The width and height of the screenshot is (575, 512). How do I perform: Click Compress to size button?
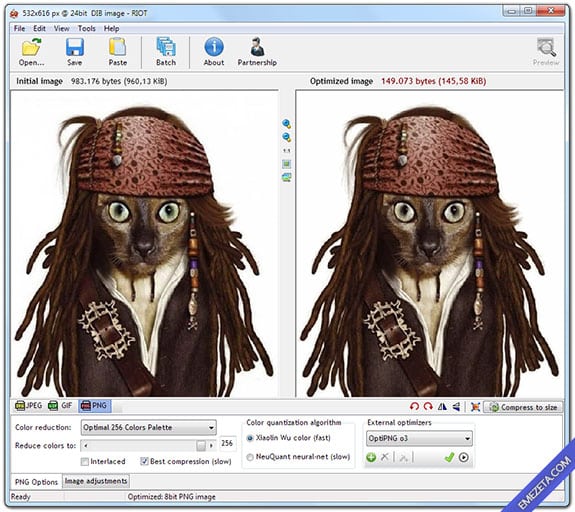point(523,407)
